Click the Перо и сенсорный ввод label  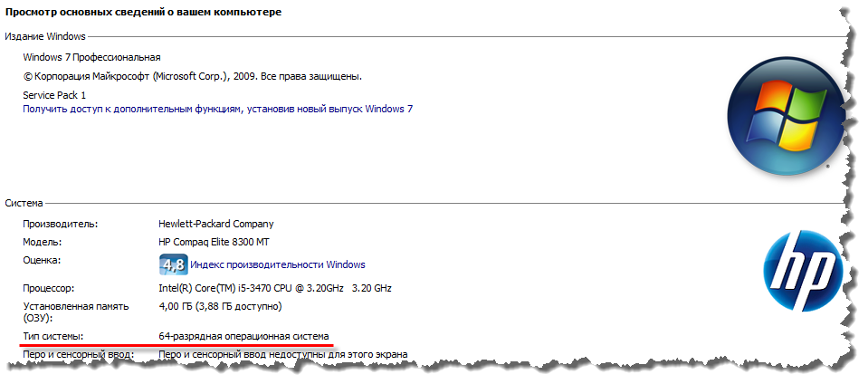tap(72, 354)
